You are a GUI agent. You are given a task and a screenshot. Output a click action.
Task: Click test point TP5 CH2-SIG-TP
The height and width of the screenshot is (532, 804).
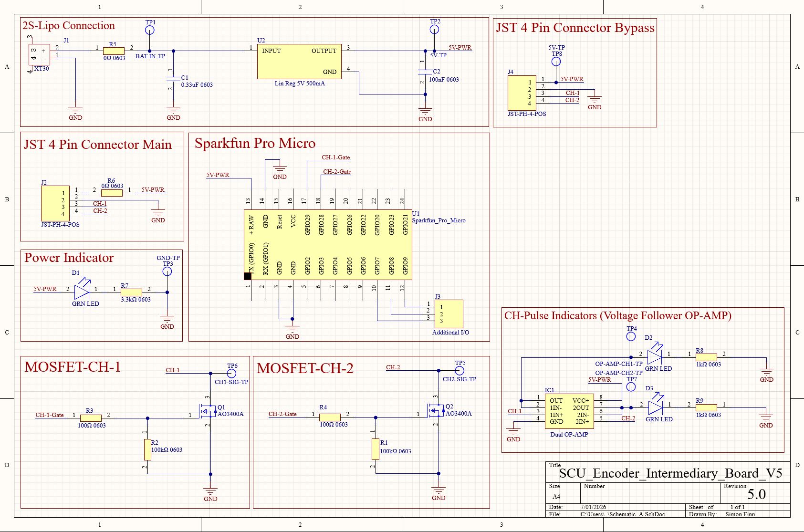pos(459,370)
